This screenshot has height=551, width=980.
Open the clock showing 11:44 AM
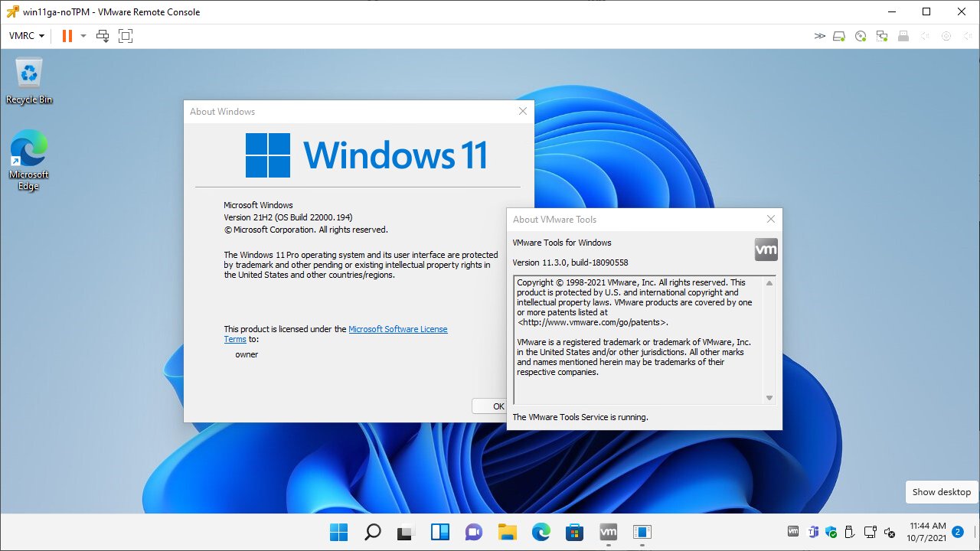coord(926,532)
